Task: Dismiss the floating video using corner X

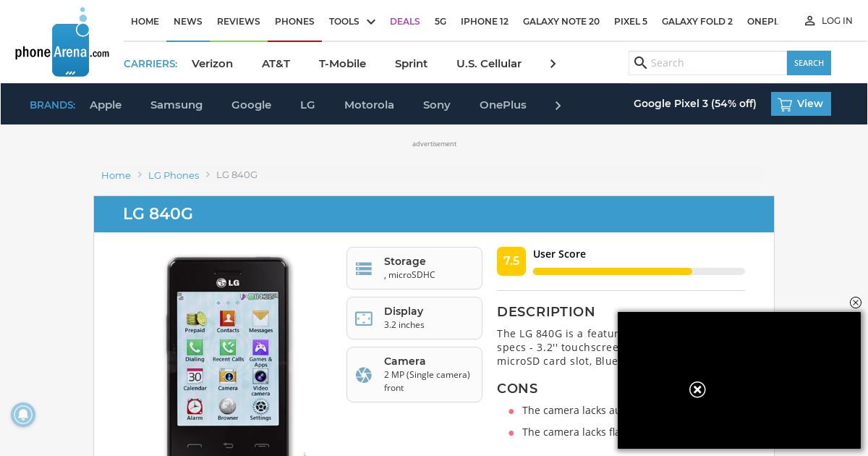Action: tap(856, 303)
